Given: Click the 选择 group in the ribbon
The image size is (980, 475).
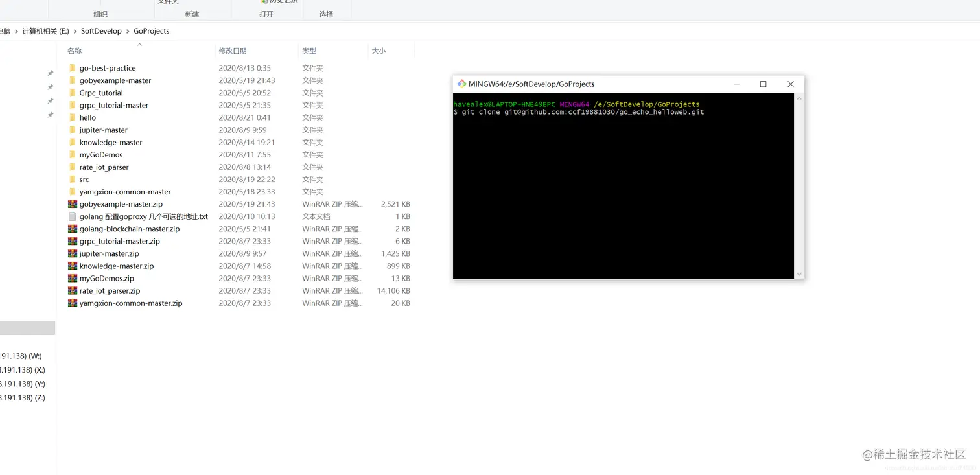Looking at the screenshot, I should [x=326, y=13].
